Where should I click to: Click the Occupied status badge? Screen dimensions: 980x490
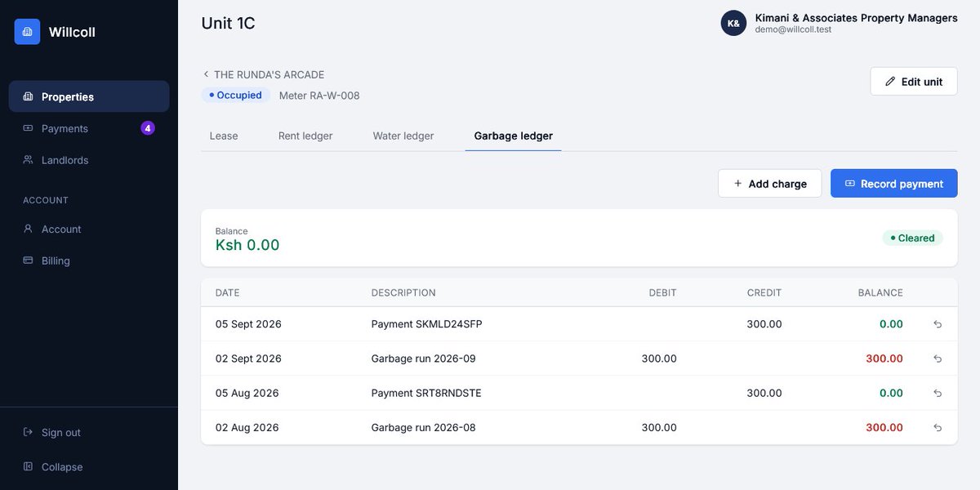tap(236, 96)
